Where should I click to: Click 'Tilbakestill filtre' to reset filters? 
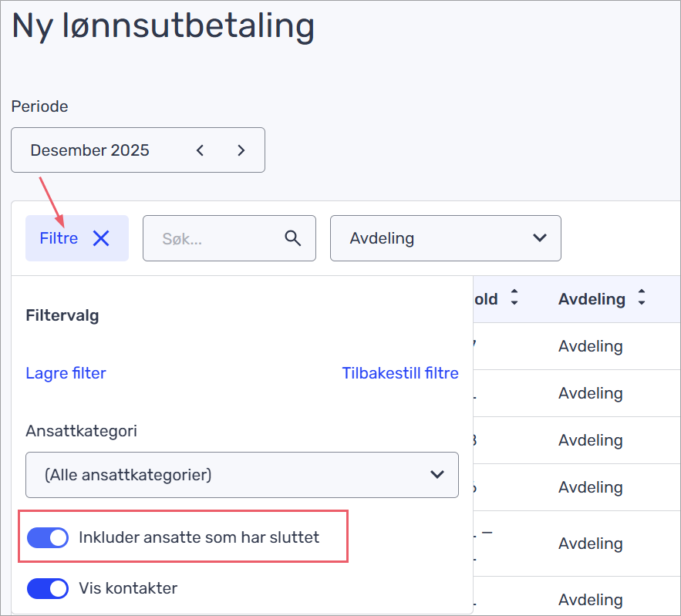click(400, 373)
